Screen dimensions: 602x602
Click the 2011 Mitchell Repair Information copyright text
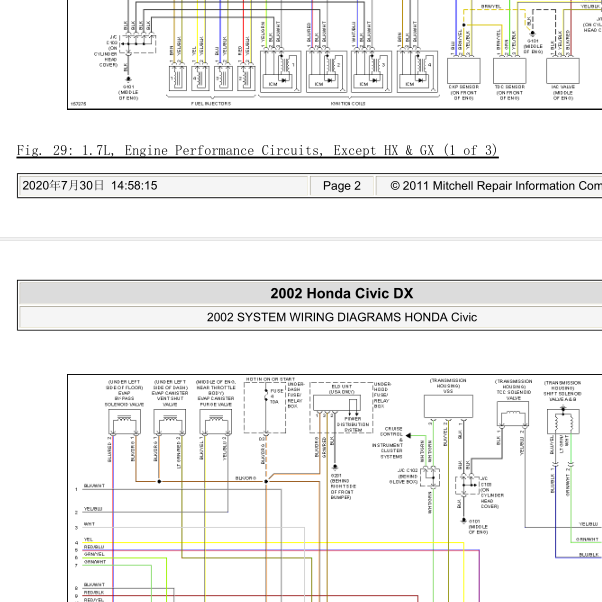point(496,186)
